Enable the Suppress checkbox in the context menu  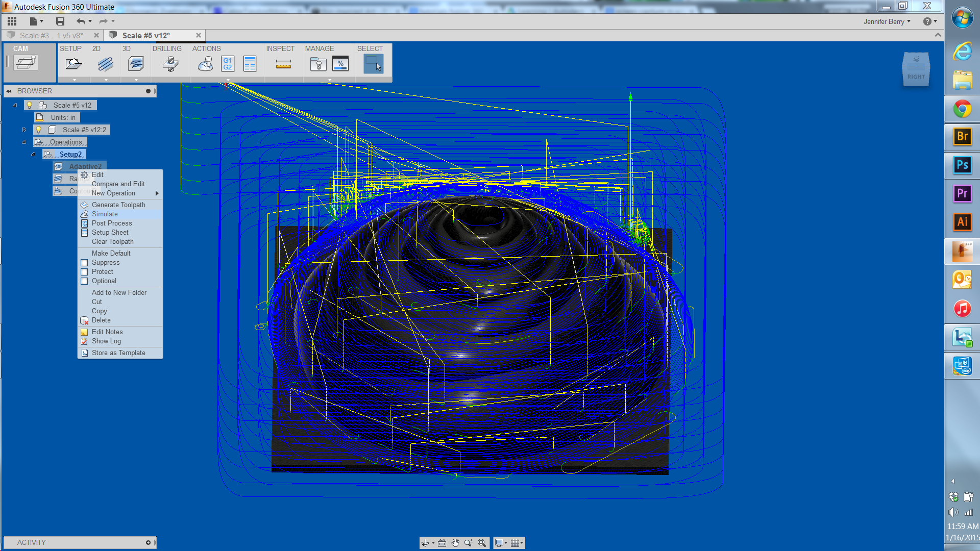[x=84, y=262]
